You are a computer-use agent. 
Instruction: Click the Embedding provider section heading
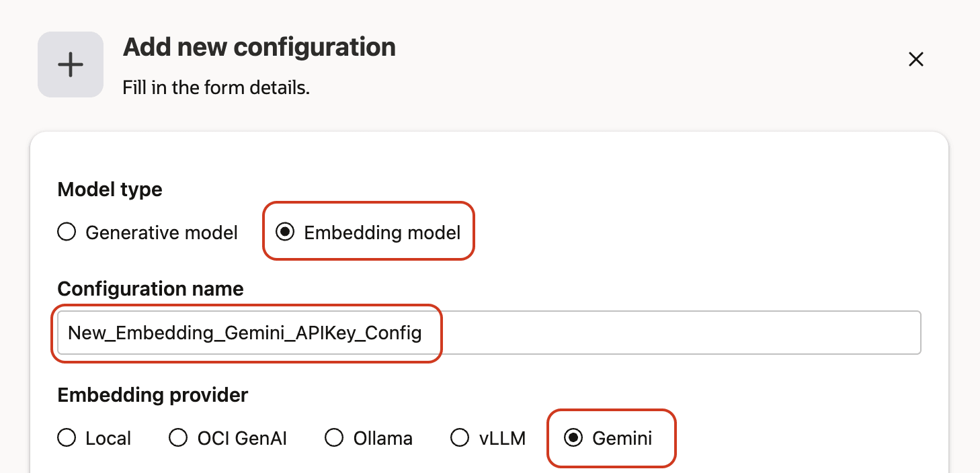click(152, 395)
